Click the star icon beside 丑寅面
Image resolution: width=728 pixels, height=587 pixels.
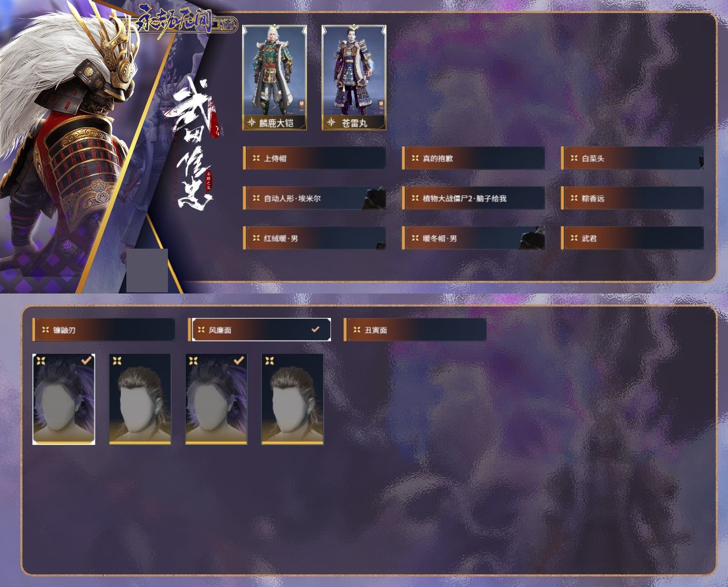357,330
